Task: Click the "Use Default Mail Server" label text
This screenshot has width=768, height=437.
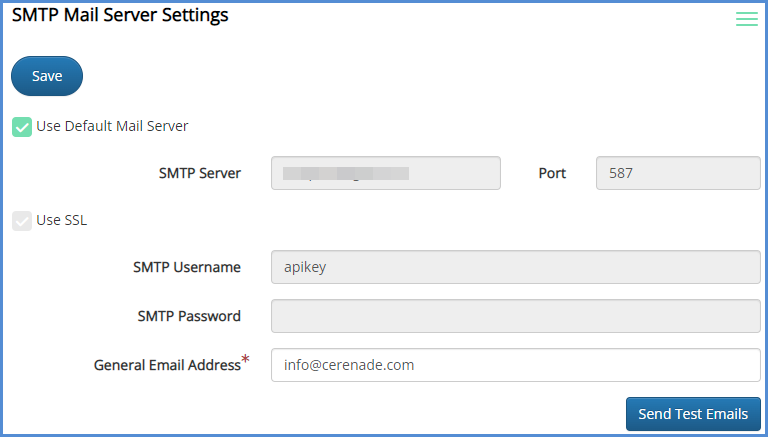Action: 112,127
